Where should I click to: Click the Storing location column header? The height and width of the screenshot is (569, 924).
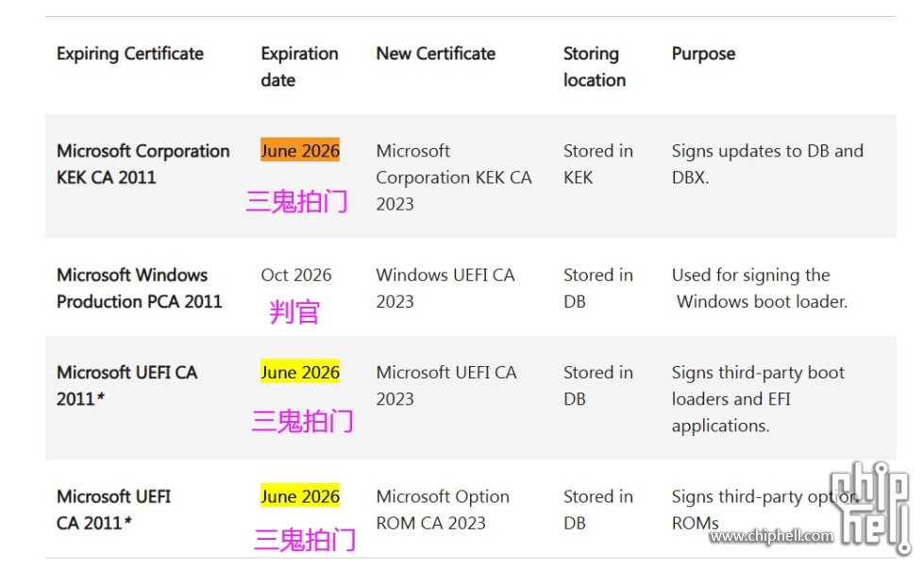tap(594, 67)
